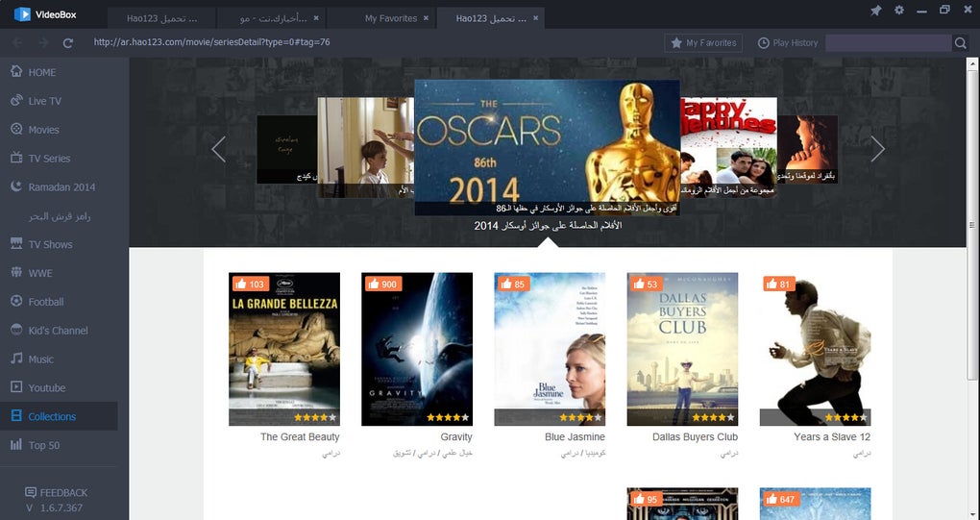Open the Top 50 menu label

coord(44,445)
